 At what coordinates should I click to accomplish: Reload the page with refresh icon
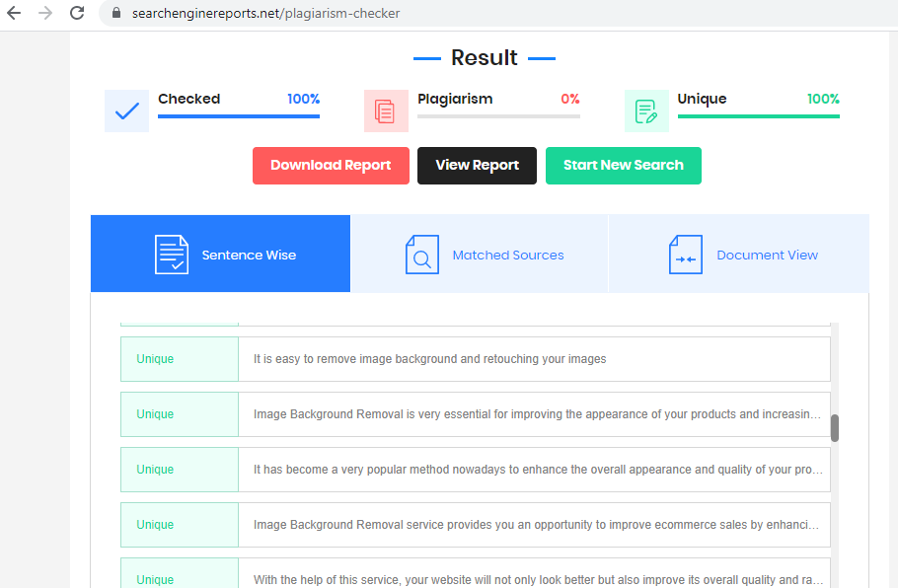click(x=76, y=14)
